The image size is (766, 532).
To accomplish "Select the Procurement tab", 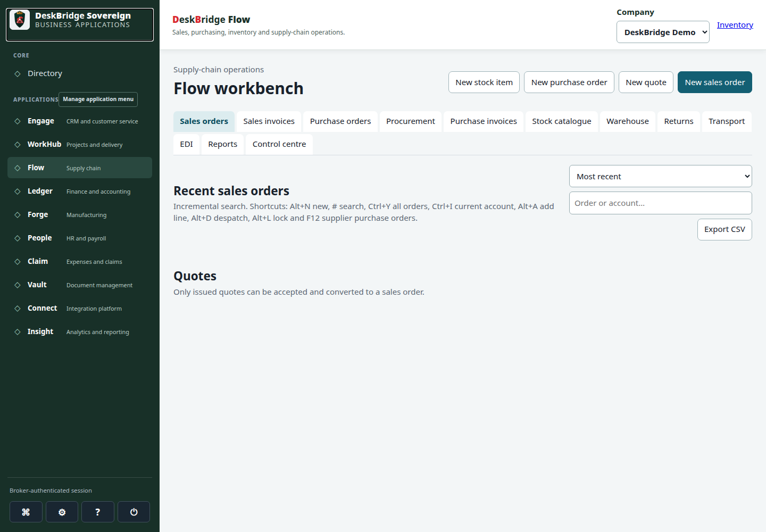I will click(x=411, y=121).
